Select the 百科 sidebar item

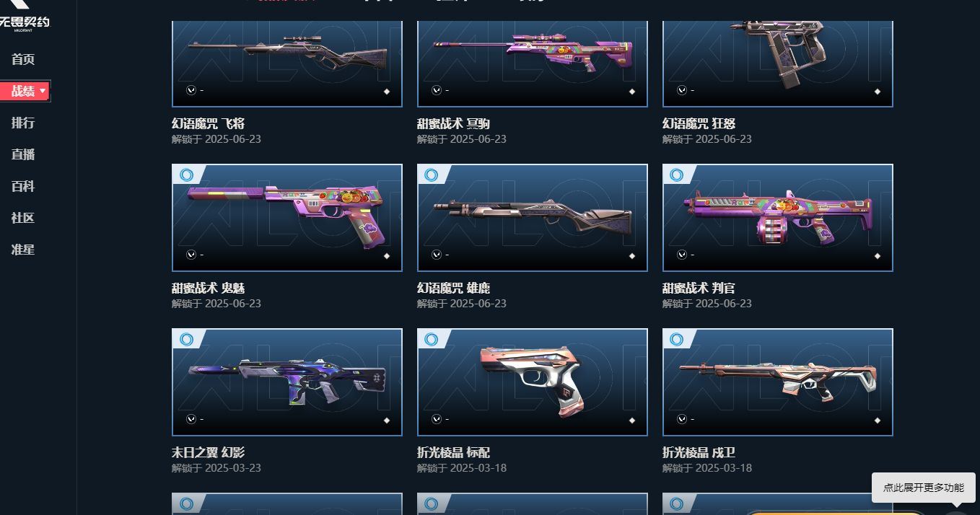tap(23, 186)
